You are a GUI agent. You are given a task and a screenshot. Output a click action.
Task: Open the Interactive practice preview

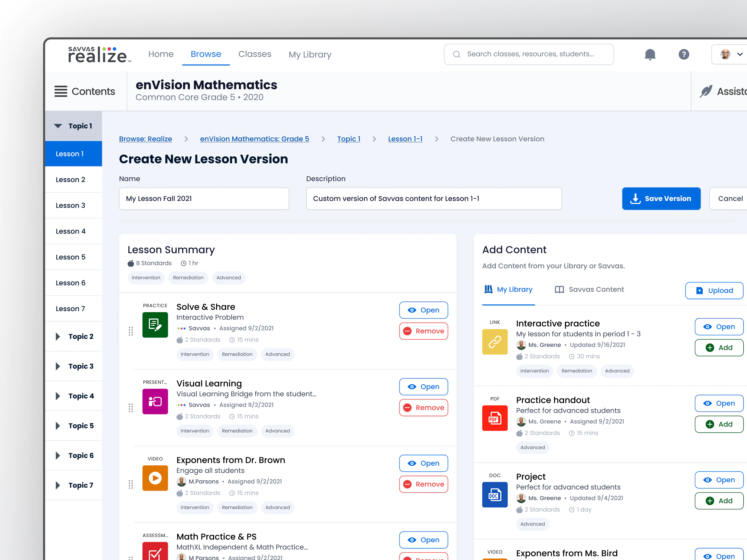719,327
